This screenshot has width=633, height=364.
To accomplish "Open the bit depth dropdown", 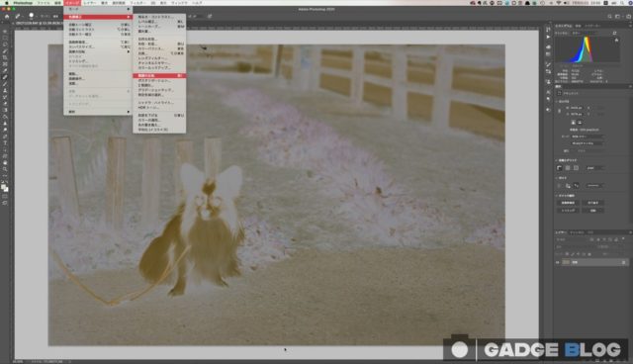I will (587, 143).
